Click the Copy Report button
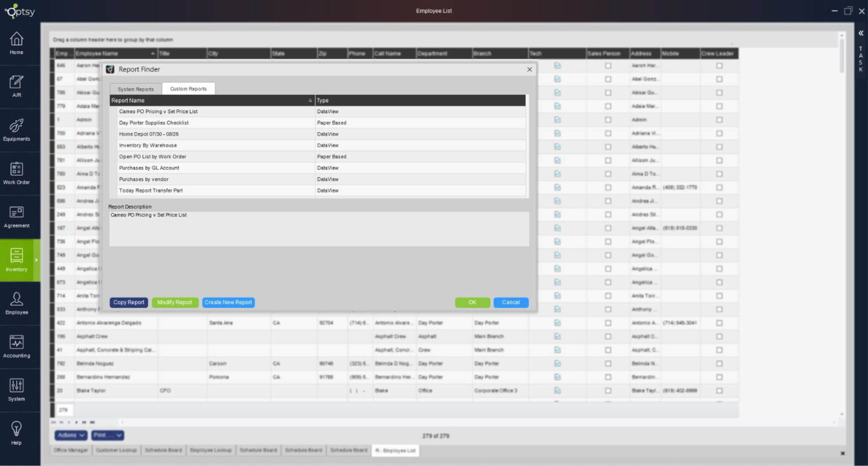Screen dimensions: 868x466 click(129, 302)
